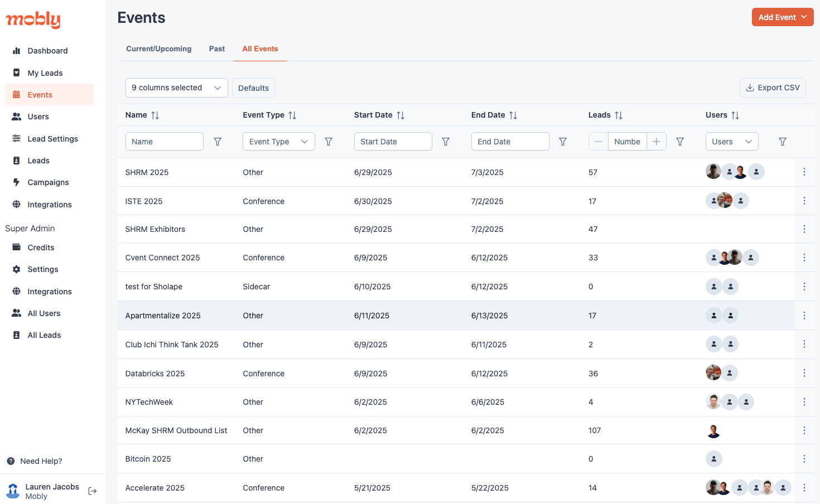Switch to the Current/Upcoming tab

(159, 49)
